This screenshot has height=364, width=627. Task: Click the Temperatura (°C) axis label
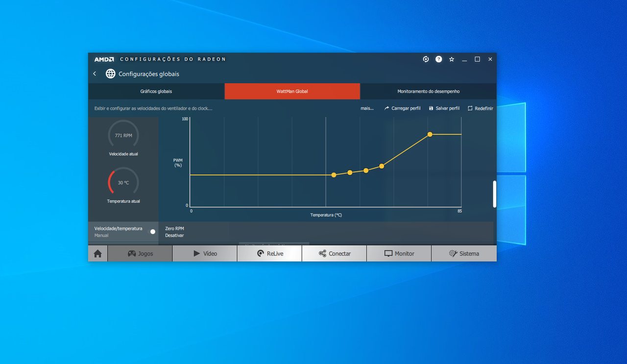(326, 215)
